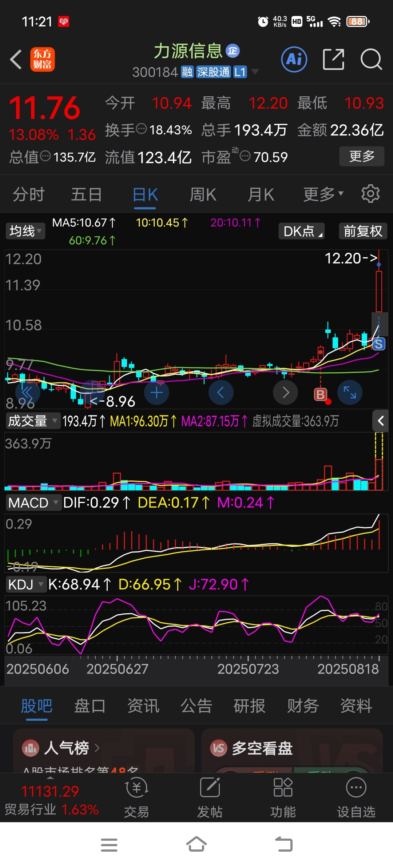Tap the 融 margin trading badge

187,72
